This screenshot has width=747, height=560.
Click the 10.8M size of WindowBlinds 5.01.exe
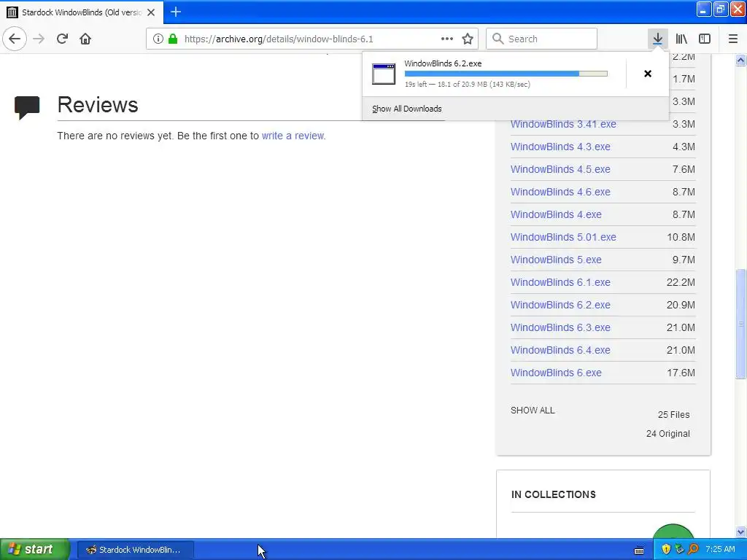681,237
